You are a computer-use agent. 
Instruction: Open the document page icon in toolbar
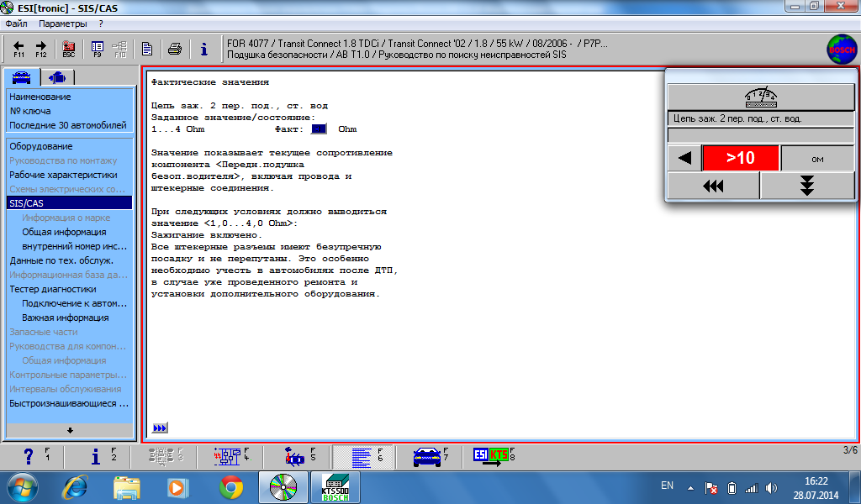[x=147, y=49]
